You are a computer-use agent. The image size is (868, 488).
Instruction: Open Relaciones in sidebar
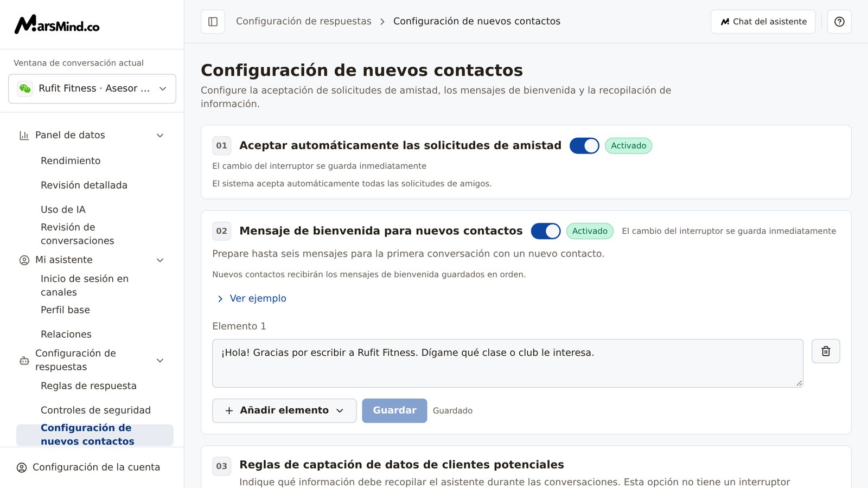click(x=66, y=335)
